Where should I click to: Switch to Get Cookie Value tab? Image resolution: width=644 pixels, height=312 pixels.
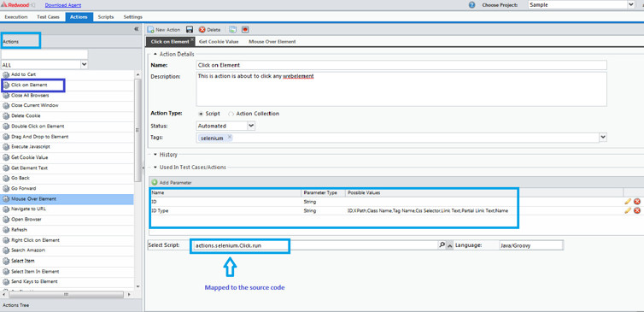(x=219, y=42)
